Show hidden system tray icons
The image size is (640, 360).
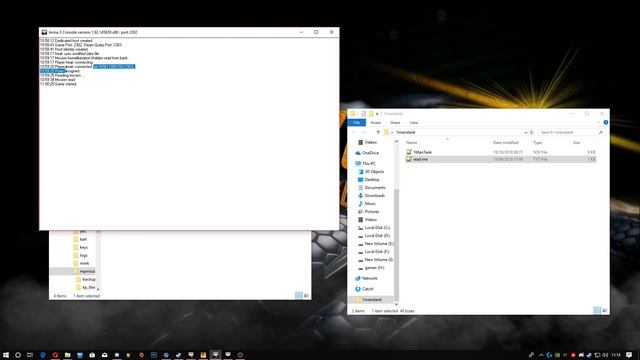541,355
